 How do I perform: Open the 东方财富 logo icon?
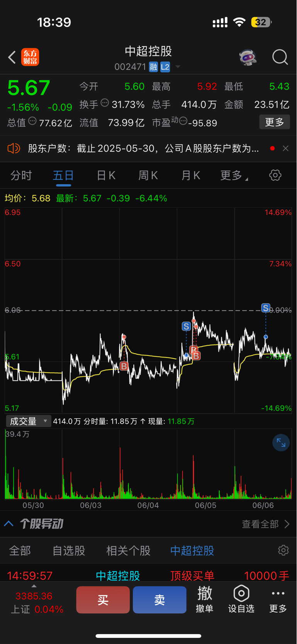30,57
